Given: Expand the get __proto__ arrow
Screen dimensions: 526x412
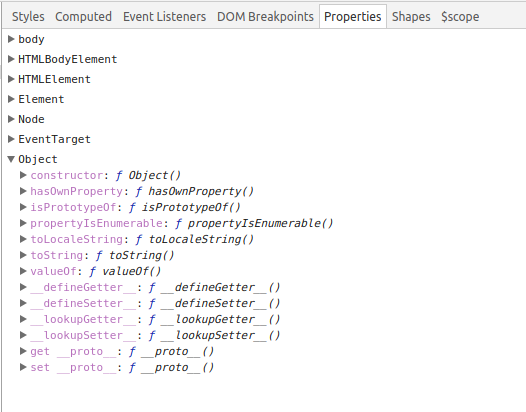Looking at the screenshot, I should (23, 351).
